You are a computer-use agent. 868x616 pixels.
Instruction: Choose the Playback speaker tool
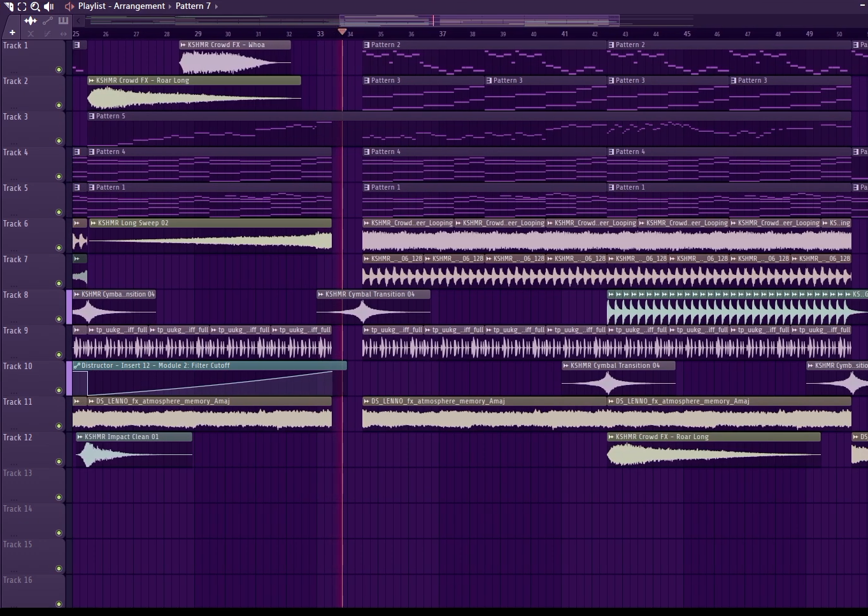click(x=49, y=6)
